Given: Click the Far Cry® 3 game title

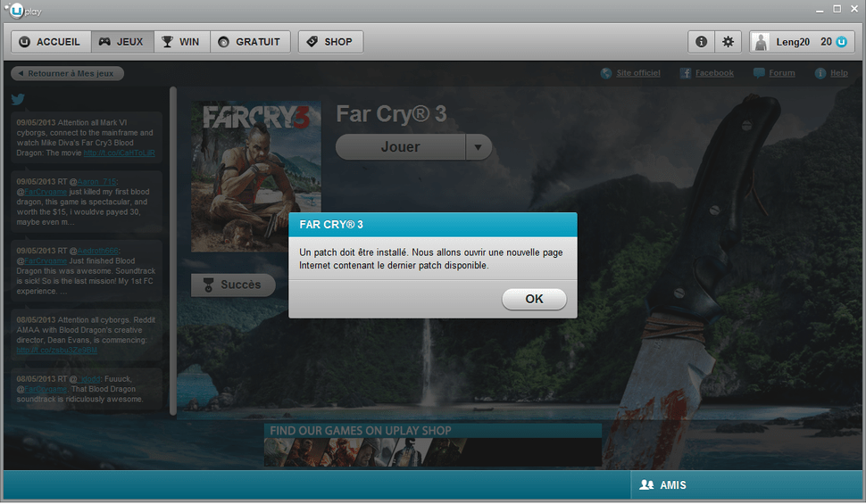Looking at the screenshot, I should pos(391,114).
